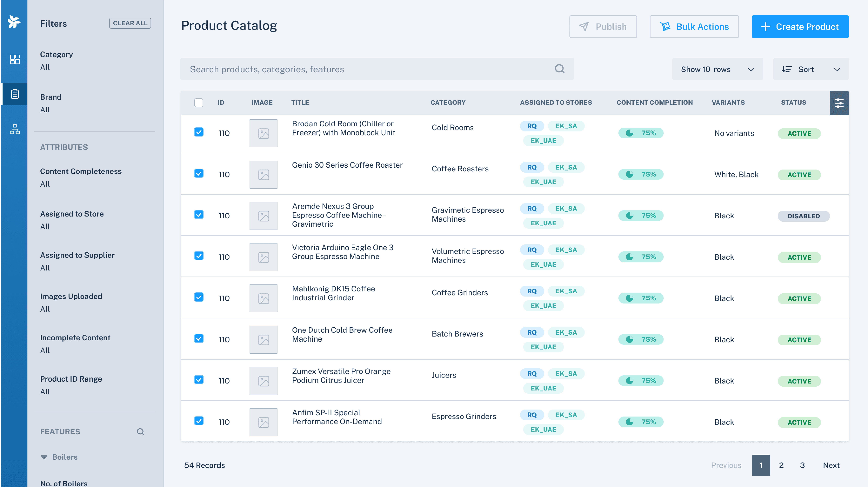
Task: Uncheck the Zumex Versatile Pro row checkbox
Action: tap(198, 380)
